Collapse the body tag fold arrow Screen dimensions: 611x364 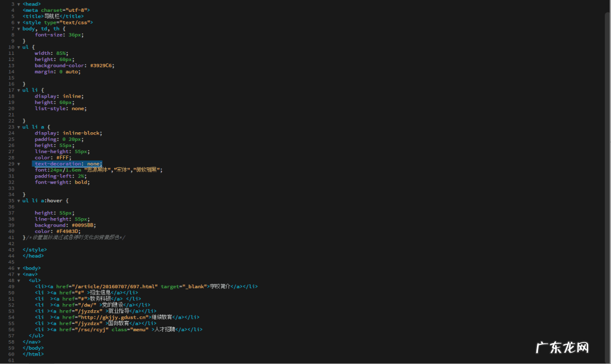(x=18, y=268)
